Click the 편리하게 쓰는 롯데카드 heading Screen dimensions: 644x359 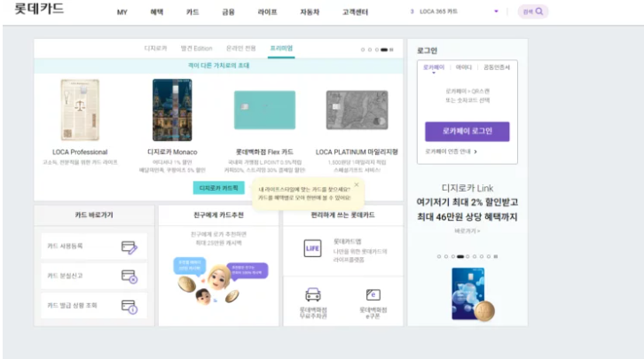pyautogui.click(x=343, y=215)
